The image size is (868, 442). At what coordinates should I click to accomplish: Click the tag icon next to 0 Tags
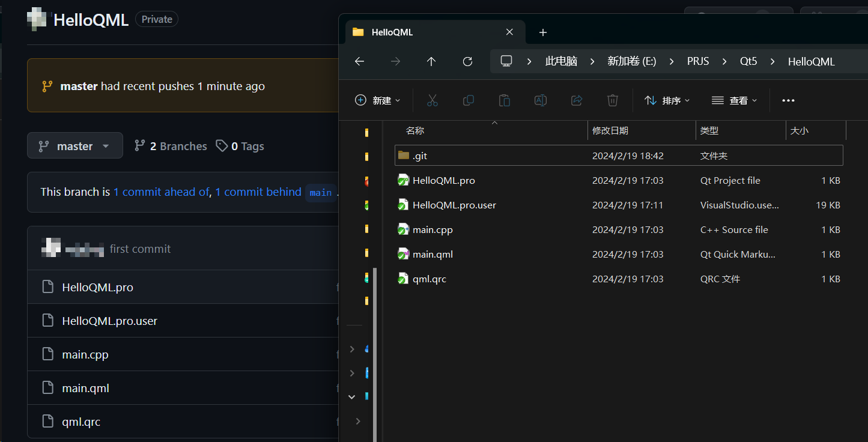[x=222, y=146]
